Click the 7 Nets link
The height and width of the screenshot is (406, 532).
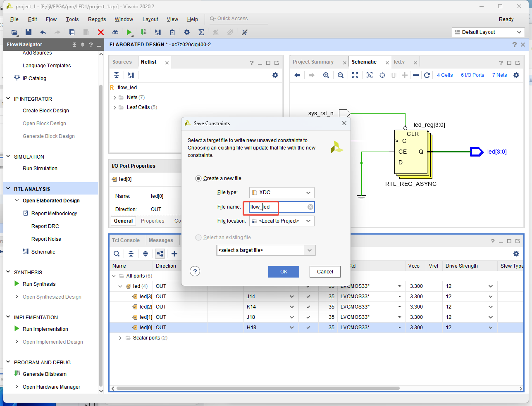click(499, 75)
